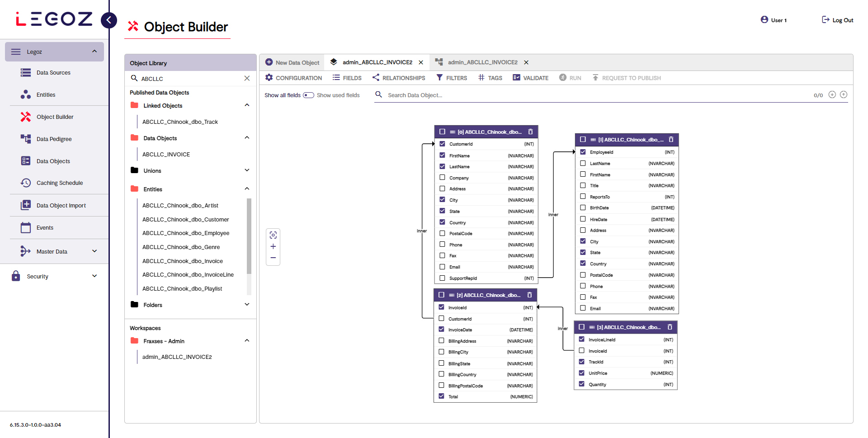Image resolution: width=868 pixels, height=438 pixels.
Task: Expand the Master Data menu
Action: (x=94, y=251)
